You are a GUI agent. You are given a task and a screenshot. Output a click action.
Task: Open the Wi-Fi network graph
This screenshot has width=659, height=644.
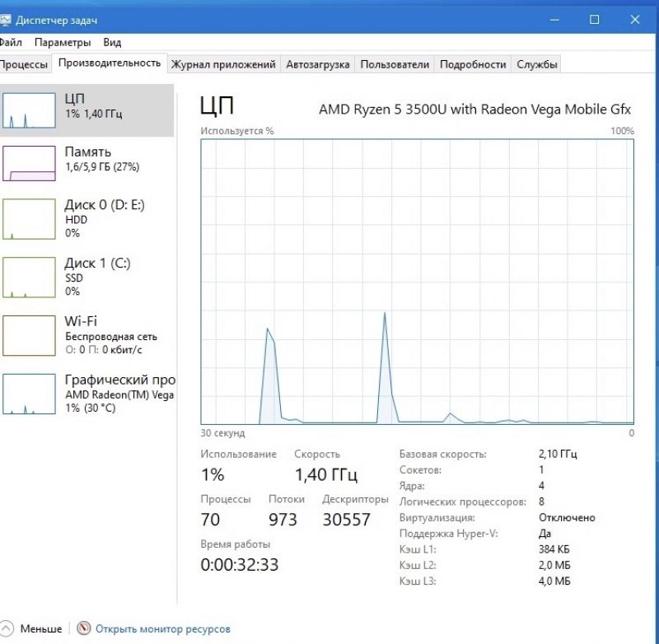29,336
